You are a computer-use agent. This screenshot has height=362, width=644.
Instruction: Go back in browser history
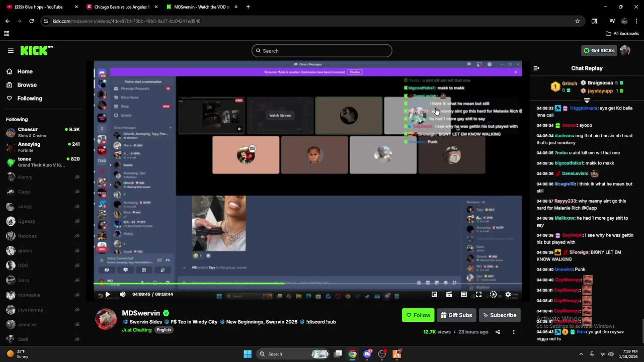tap(7, 21)
